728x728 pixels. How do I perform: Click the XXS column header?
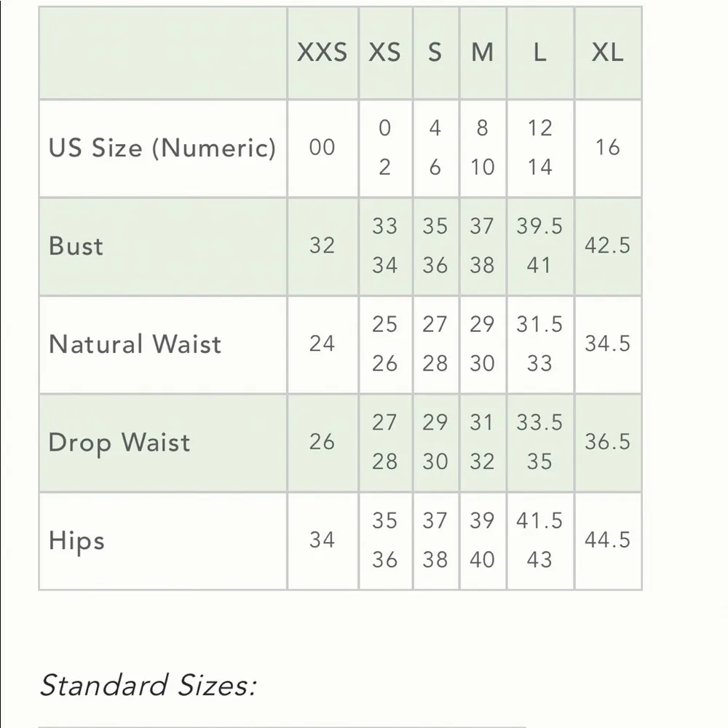(322, 52)
